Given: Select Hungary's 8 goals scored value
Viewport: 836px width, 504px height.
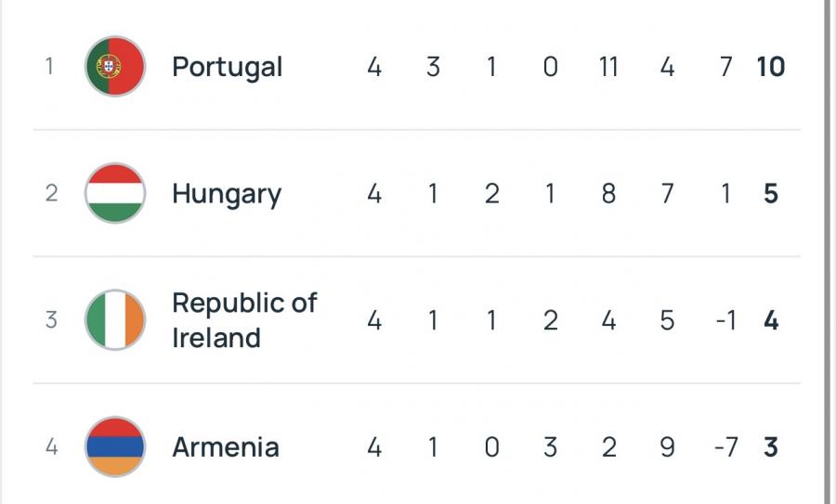Looking at the screenshot, I should [x=608, y=193].
